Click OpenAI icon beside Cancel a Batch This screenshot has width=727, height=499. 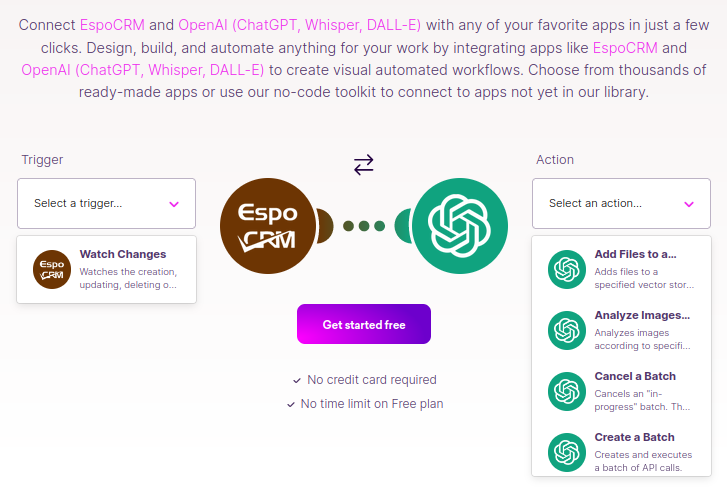[x=567, y=391]
